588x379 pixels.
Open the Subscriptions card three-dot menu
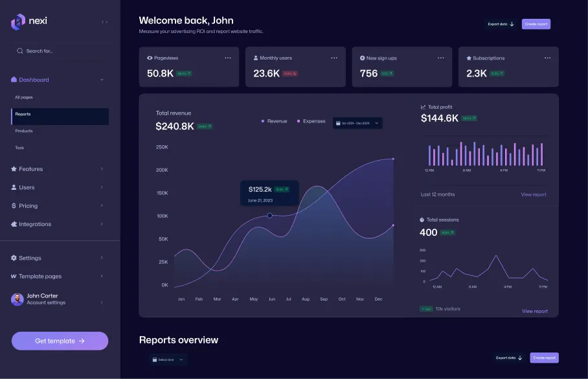point(547,58)
